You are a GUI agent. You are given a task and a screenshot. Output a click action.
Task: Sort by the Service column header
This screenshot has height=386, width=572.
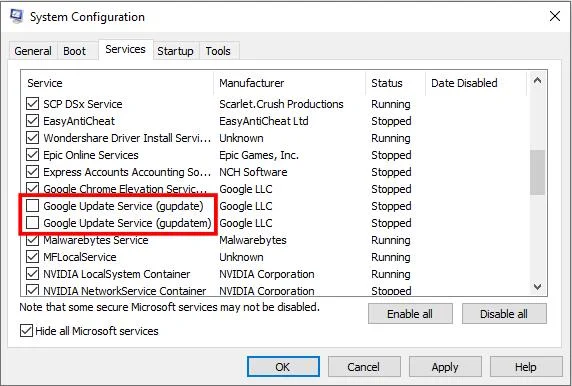117,83
